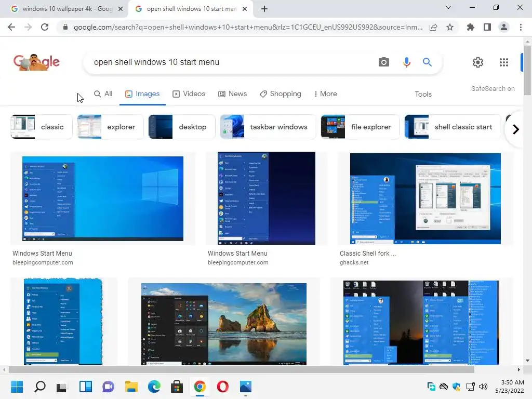This screenshot has width=532, height=399.
Task: Expand the More search categories
Action: pos(325,94)
